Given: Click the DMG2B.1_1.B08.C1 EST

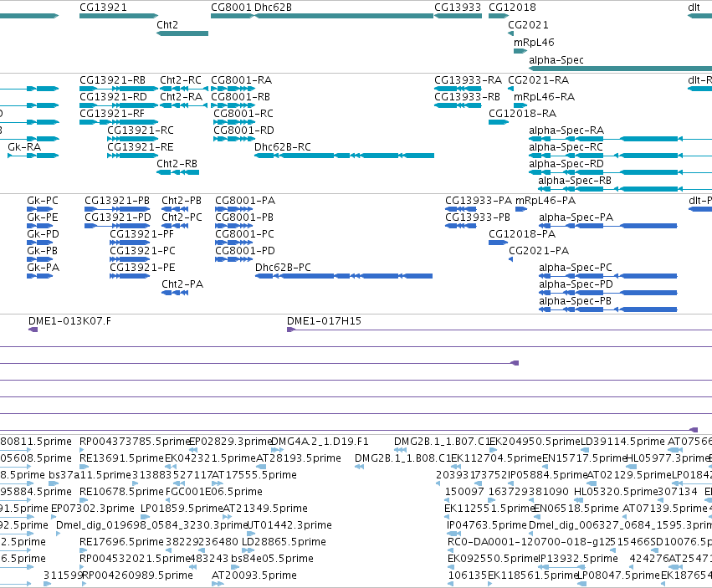Looking at the screenshot, I should point(359,467).
